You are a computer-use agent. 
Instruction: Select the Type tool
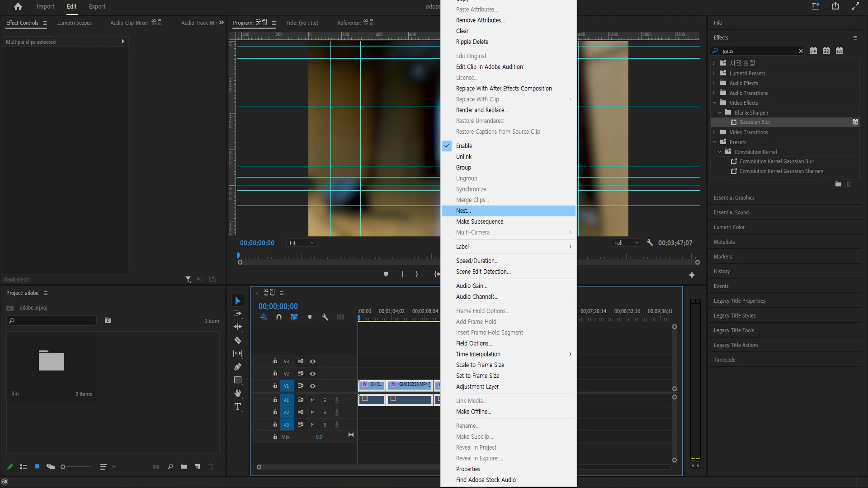[x=238, y=407]
